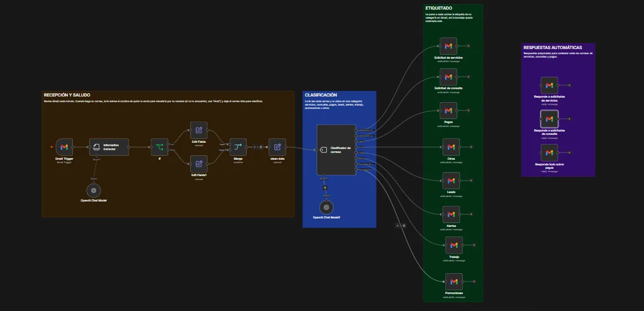This screenshot has width=644, height=311.
Task: Click the OpenAI Chat Model label text
Action: [x=94, y=200]
